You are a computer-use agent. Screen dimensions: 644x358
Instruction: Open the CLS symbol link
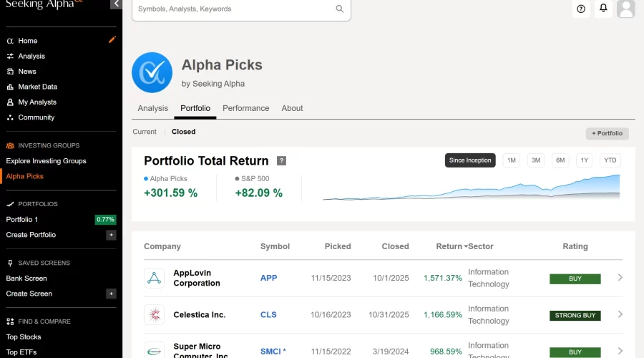pos(268,314)
